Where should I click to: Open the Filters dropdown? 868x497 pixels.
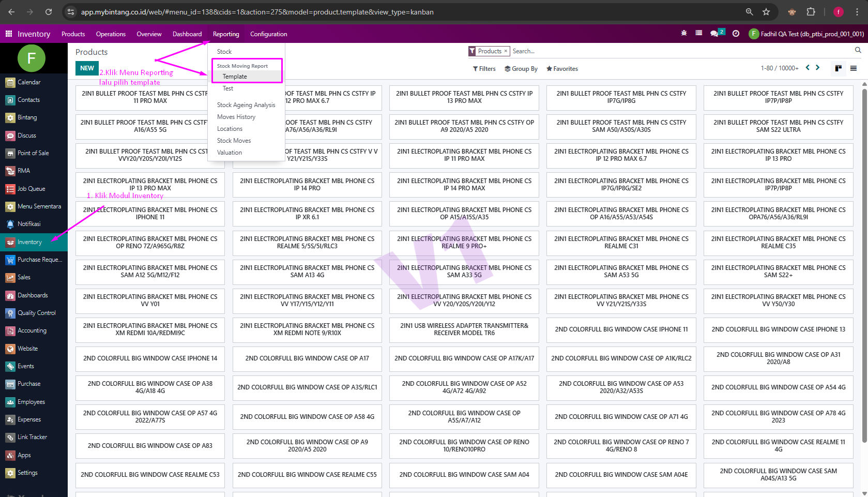click(484, 69)
